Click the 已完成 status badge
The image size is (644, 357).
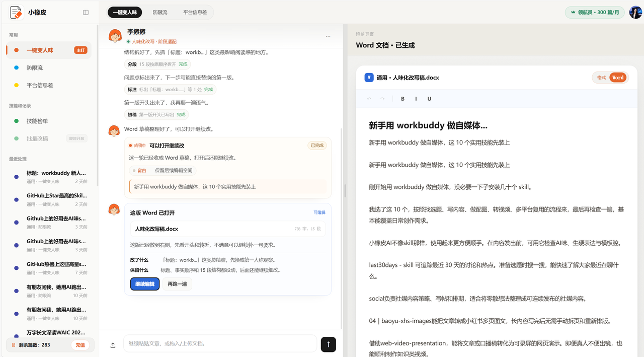click(x=317, y=146)
